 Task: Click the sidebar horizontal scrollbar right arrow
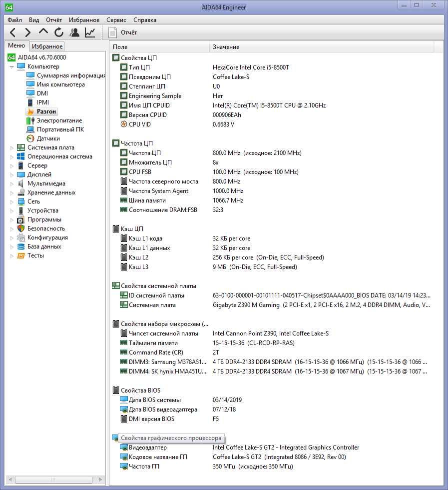[x=100, y=479]
